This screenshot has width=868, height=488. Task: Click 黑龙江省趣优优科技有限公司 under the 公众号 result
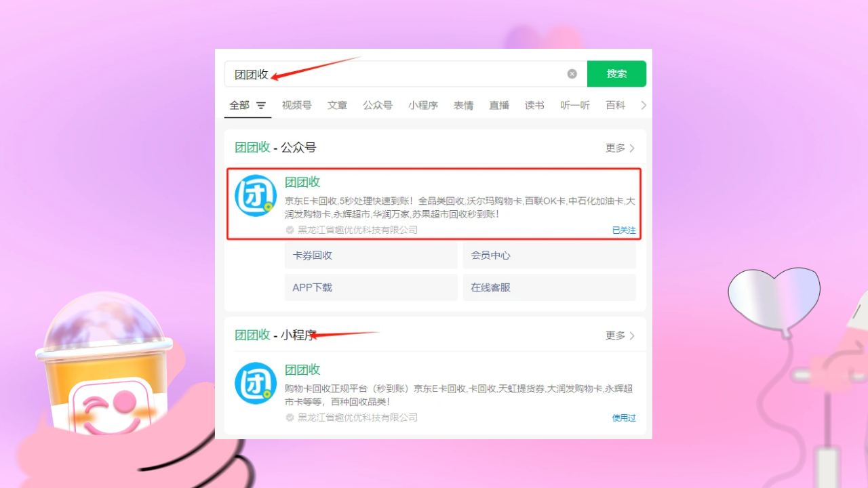point(358,230)
